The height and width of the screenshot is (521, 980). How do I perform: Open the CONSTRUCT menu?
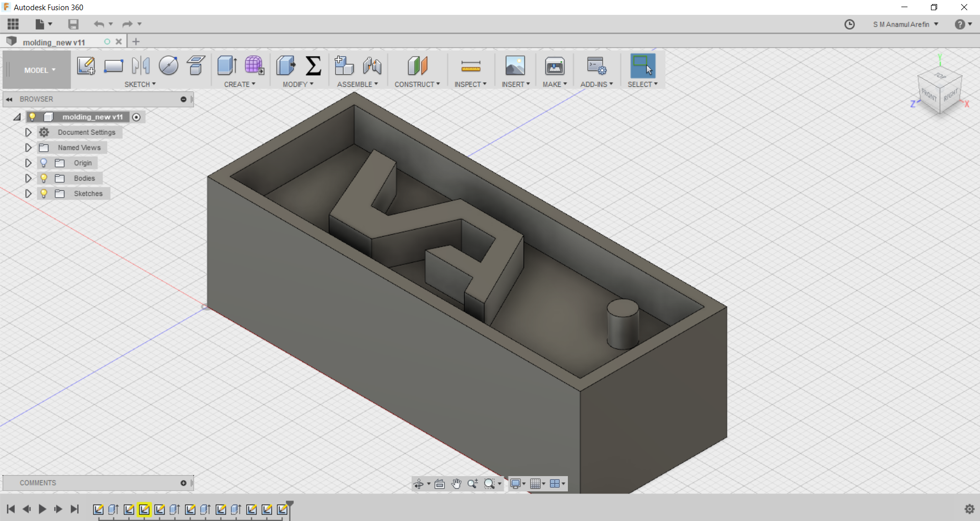(417, 84)
